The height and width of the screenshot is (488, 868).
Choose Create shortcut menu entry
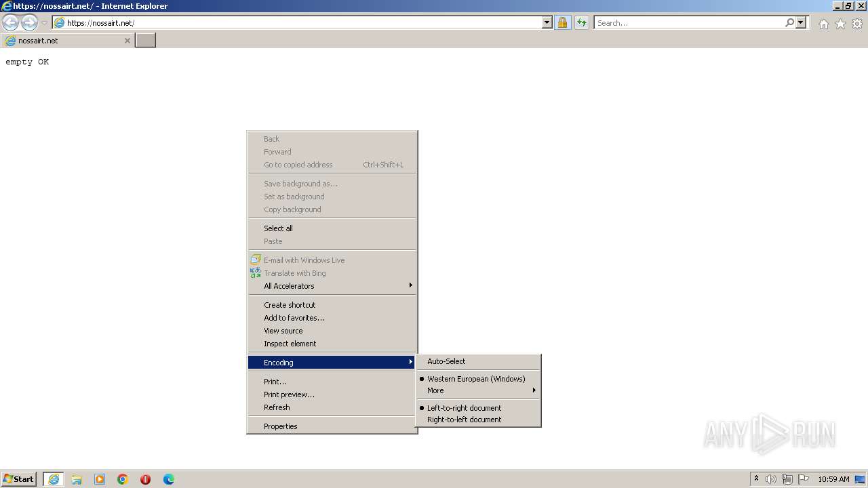click(x=332, y=305)
